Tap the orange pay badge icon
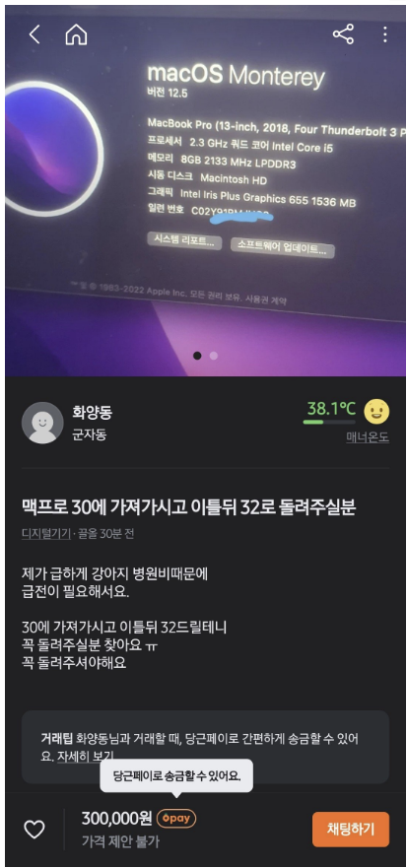The height and width of the screenshot is (868, 407). [176, 818]
